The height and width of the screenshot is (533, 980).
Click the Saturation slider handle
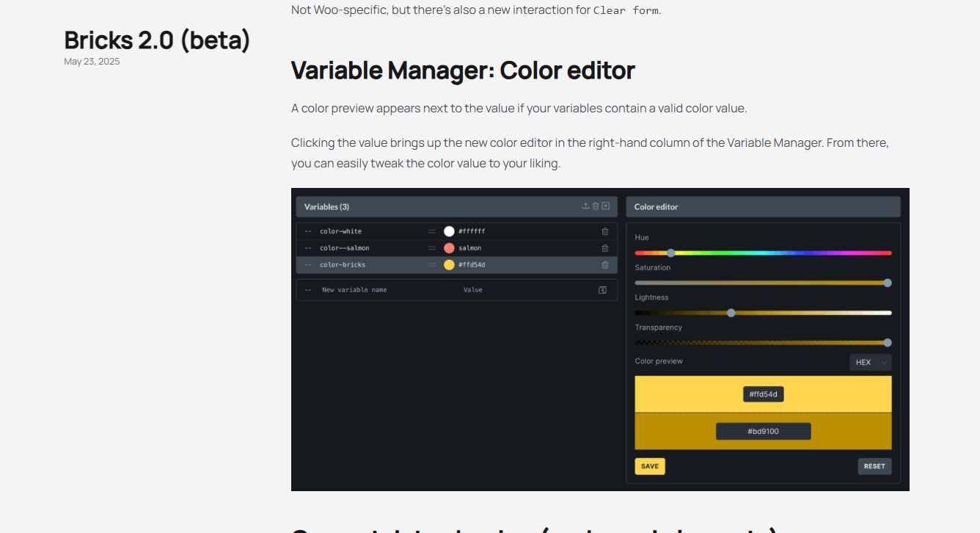coord(888,283)
